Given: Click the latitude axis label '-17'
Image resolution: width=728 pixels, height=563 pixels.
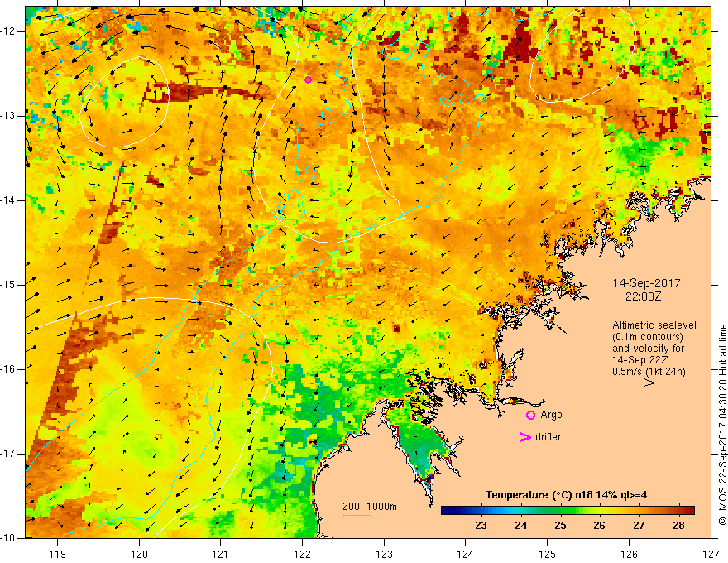Looking at the screenshot, I should point(8,454).
